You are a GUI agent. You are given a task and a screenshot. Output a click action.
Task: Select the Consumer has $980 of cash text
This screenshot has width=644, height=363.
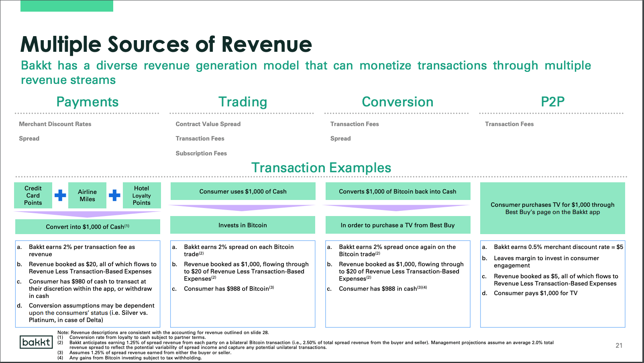tap(90, 289)
